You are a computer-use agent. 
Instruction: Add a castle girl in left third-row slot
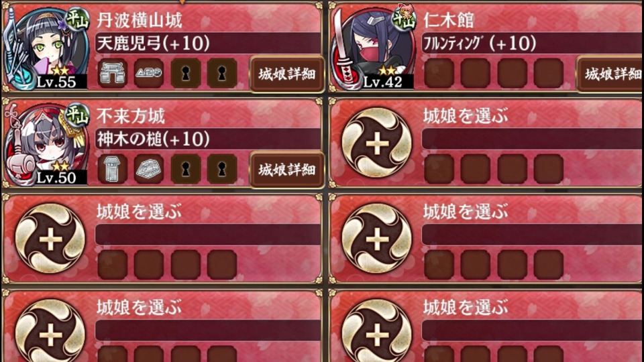[50, 239]
